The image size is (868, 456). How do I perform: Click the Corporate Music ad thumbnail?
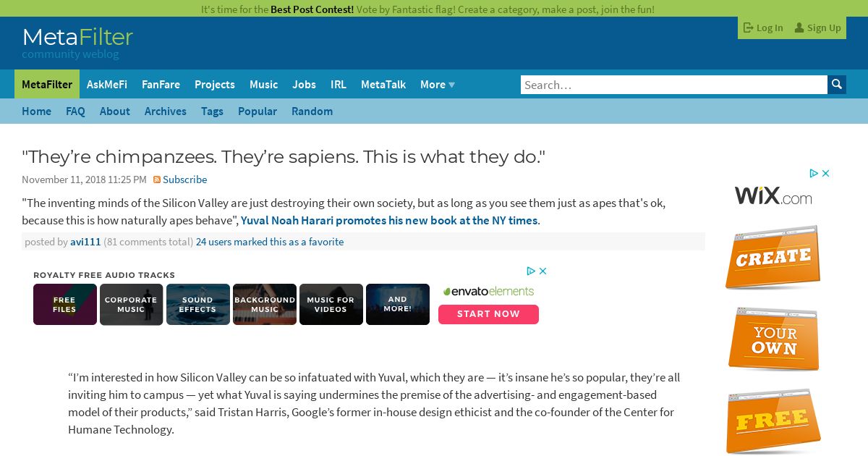(x=132, y=304)
